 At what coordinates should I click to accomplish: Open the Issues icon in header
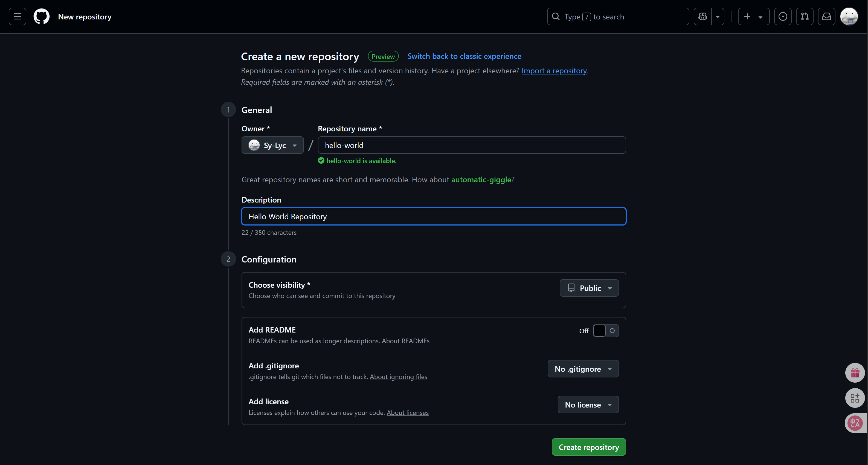coord(783,16)
